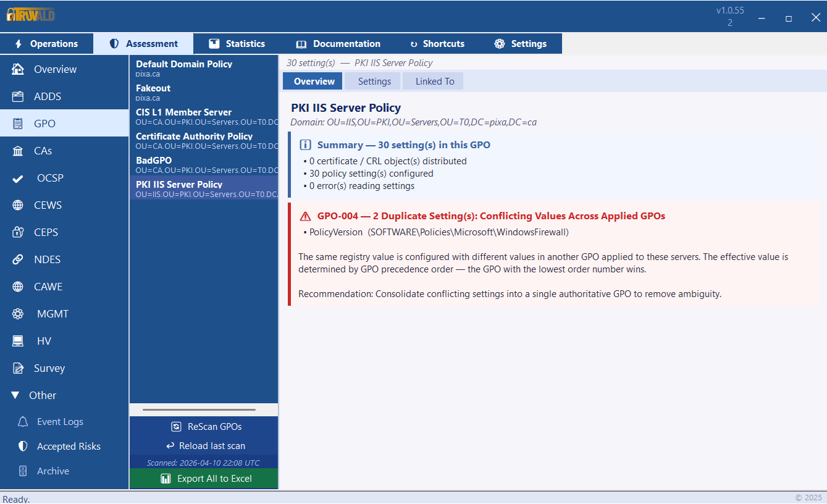Click the GPO clipboard icon
The height and width of the screenshot is (504, 827).
click(18, 124)
